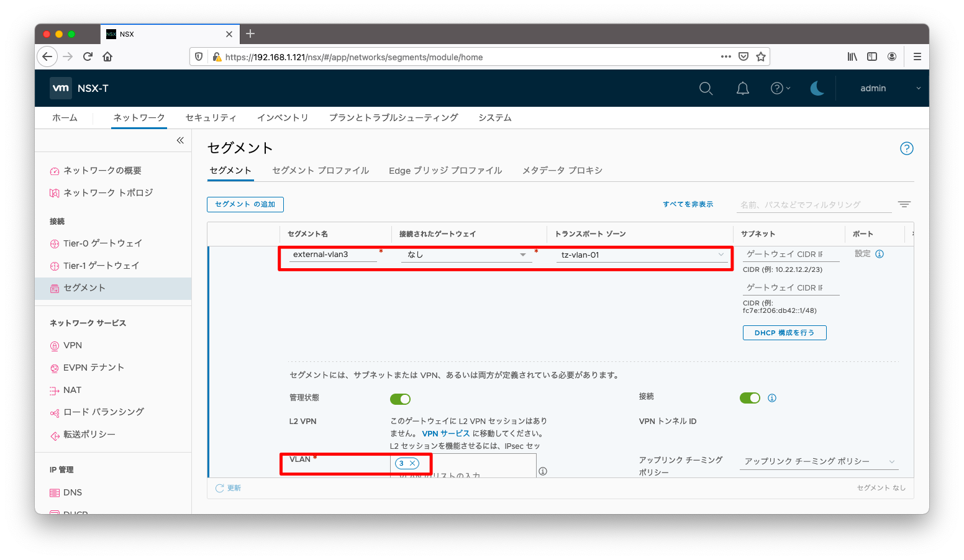The height and width of the screenshot is (560, 964).
Task: Click the 更新 refresh link
Action: [x=229, y=488]
